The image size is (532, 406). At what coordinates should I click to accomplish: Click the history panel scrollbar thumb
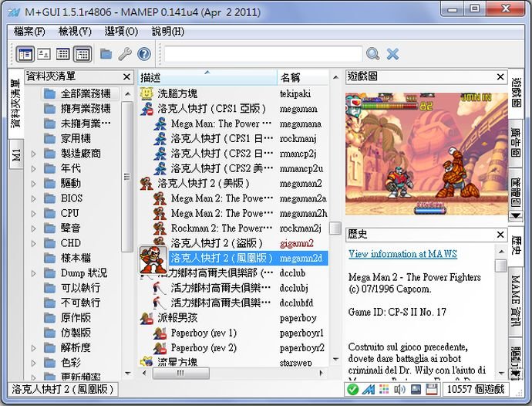point(501,266)
